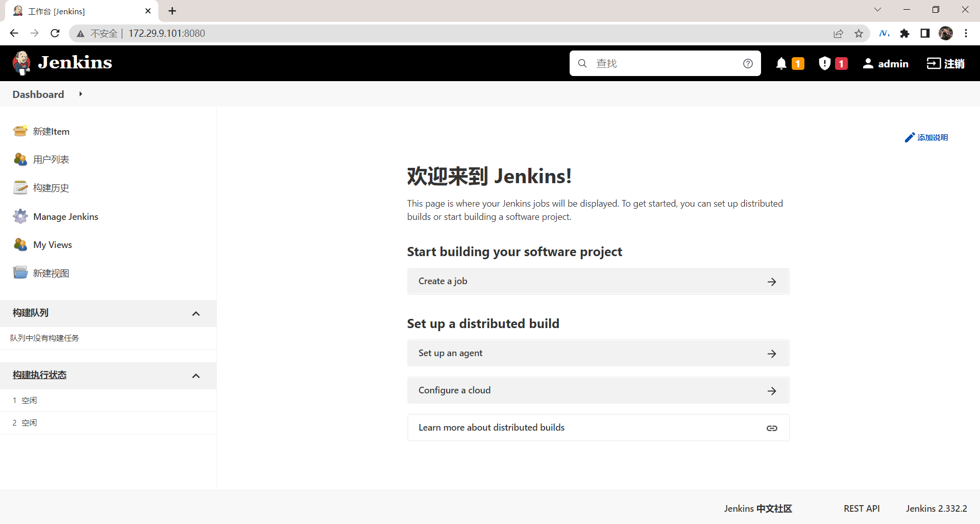Open the Jenkins 中文社区 footer link

[x=758, y=508]
